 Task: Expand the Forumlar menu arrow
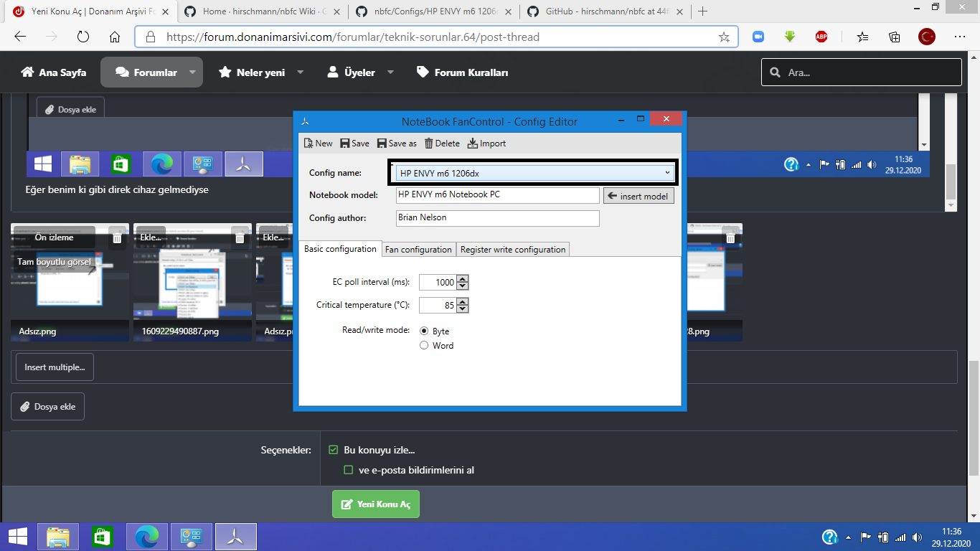[192, 72]
